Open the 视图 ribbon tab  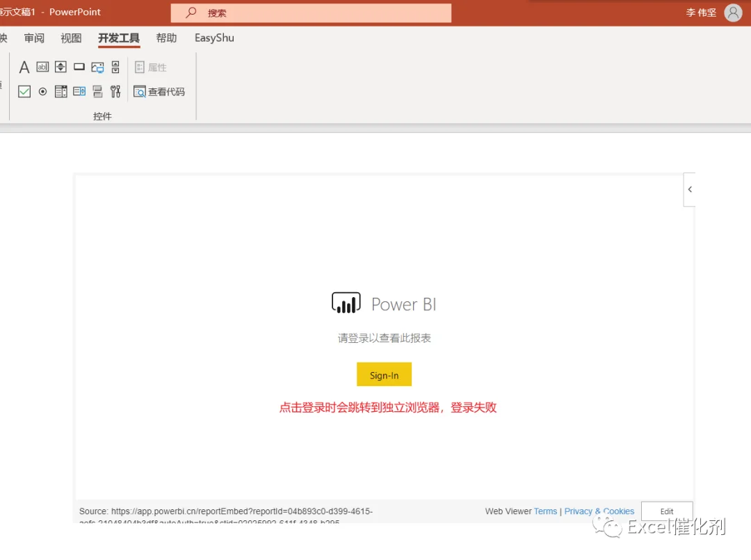click(x=71, y=38)
